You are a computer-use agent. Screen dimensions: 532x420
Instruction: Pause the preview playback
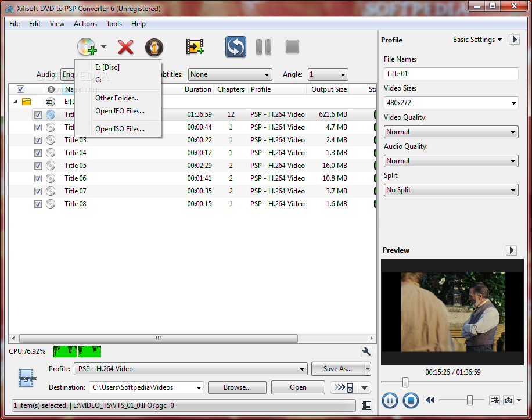[x=390, y=401]
